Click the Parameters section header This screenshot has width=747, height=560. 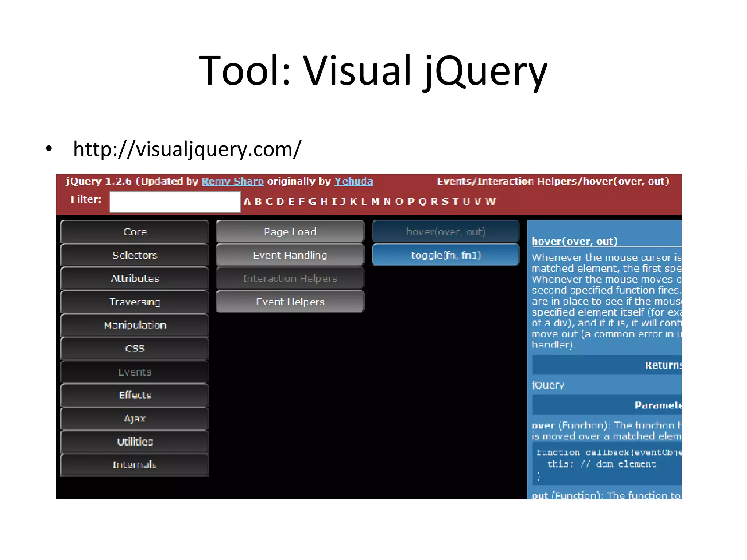607,405
